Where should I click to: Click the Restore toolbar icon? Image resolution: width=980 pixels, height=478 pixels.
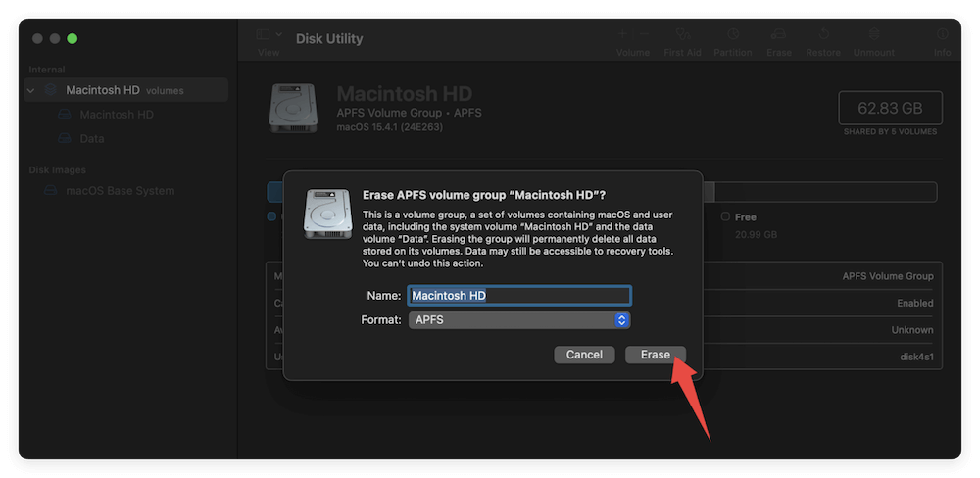coord(824,34)
